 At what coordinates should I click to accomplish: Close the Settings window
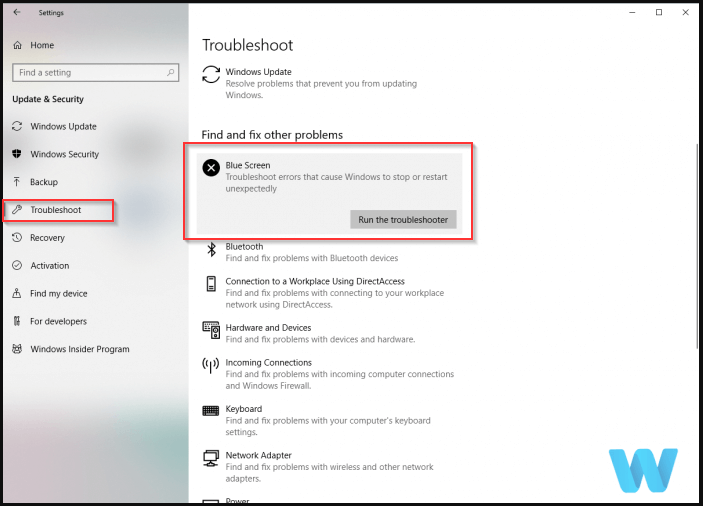pos(686,13)
